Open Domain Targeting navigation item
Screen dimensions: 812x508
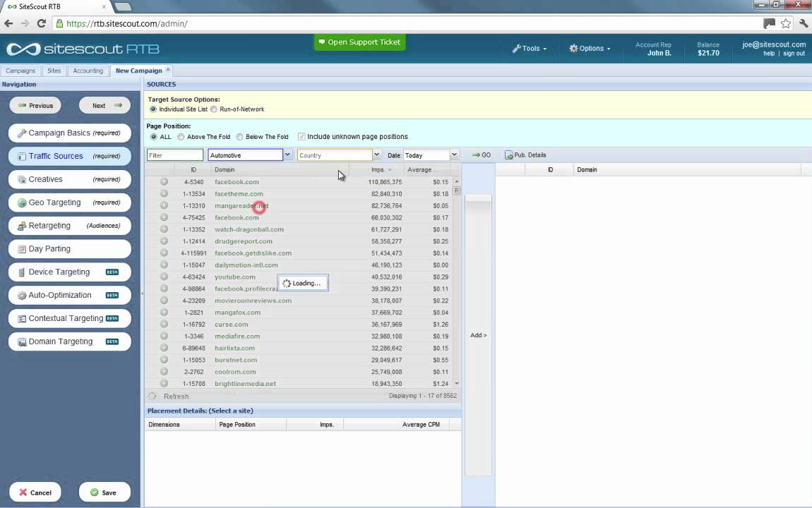point(69,342)
